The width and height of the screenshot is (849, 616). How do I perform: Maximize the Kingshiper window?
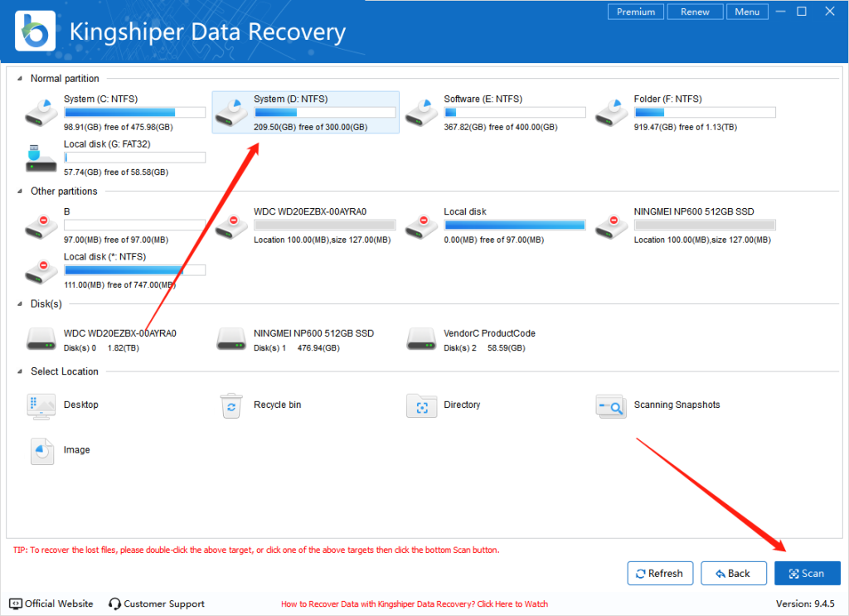802,12
